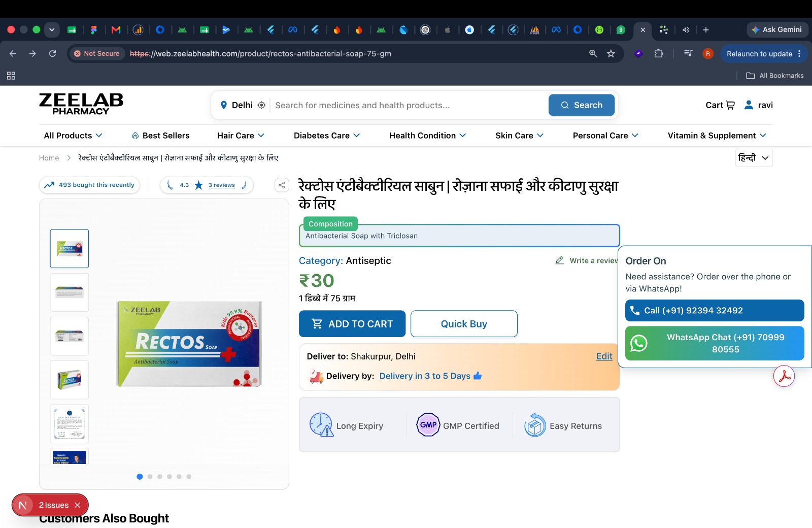Screen dimensions: 812x528
Task: Select the first product thumbnail
Action: click(x=70, y=249)
